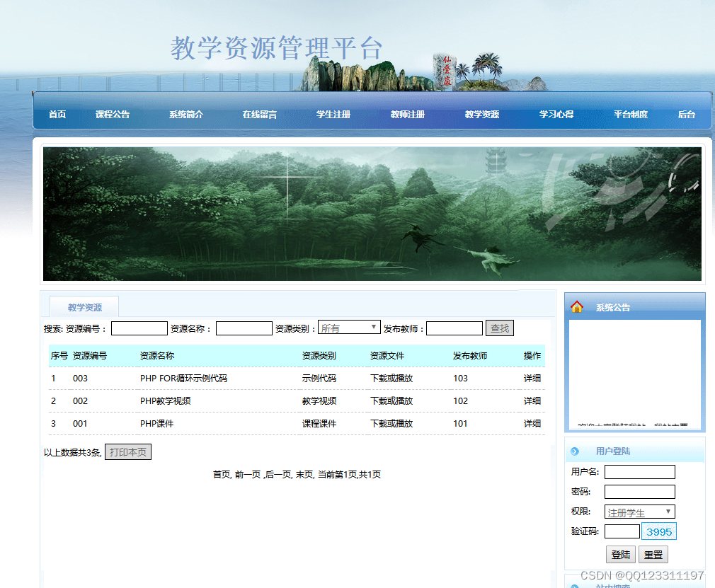Open the 权限 dropdown showing 注册学生
Screen dimensions: 715x588
(x=639, y=512)
